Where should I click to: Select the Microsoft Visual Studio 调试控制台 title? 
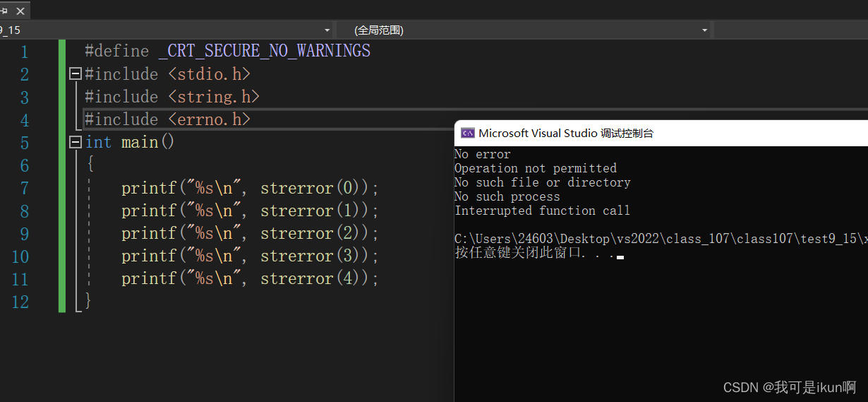(566, 133)
